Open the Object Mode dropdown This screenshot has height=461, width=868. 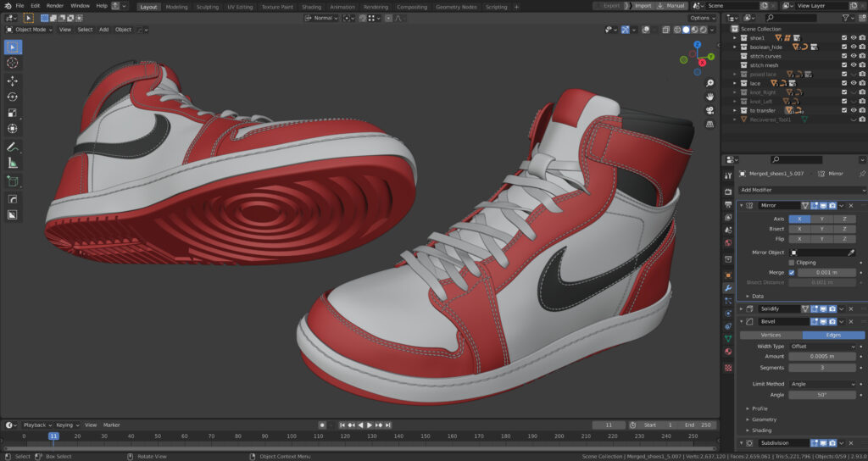click(x=30, y=30)
